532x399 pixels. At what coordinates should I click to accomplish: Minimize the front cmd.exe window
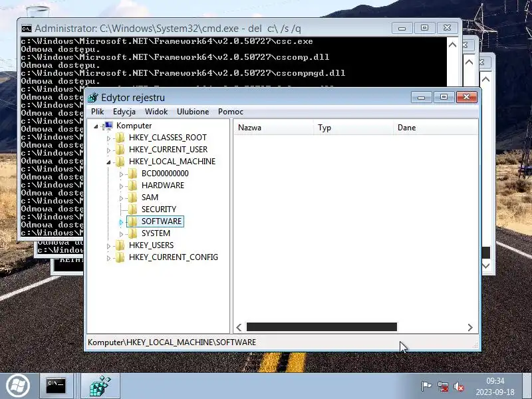[x=402, y=28]
